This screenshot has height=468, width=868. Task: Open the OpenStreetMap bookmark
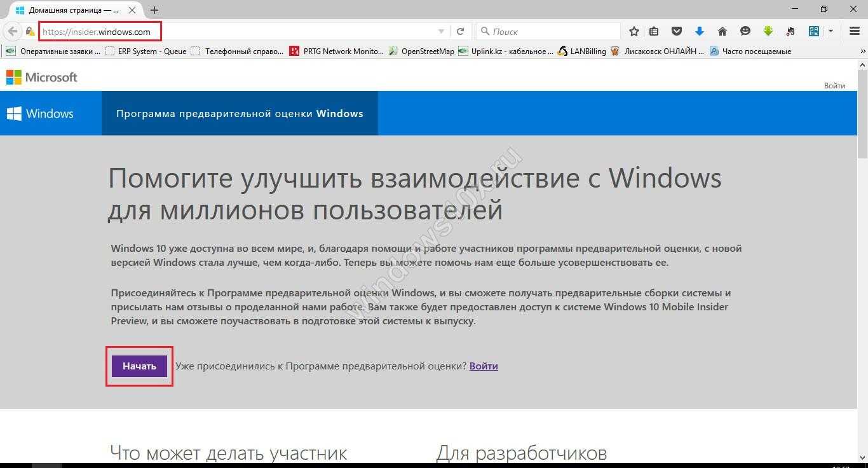(421, 52)
